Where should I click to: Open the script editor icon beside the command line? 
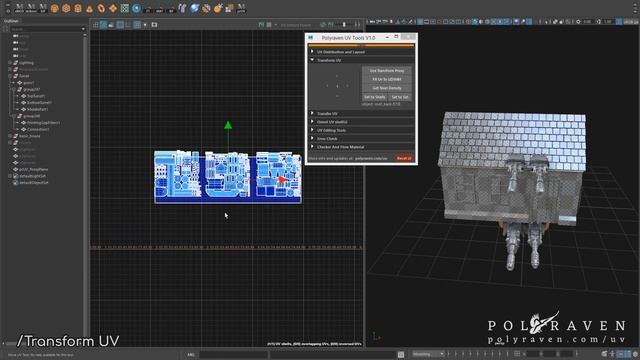(x=401, y=354)
